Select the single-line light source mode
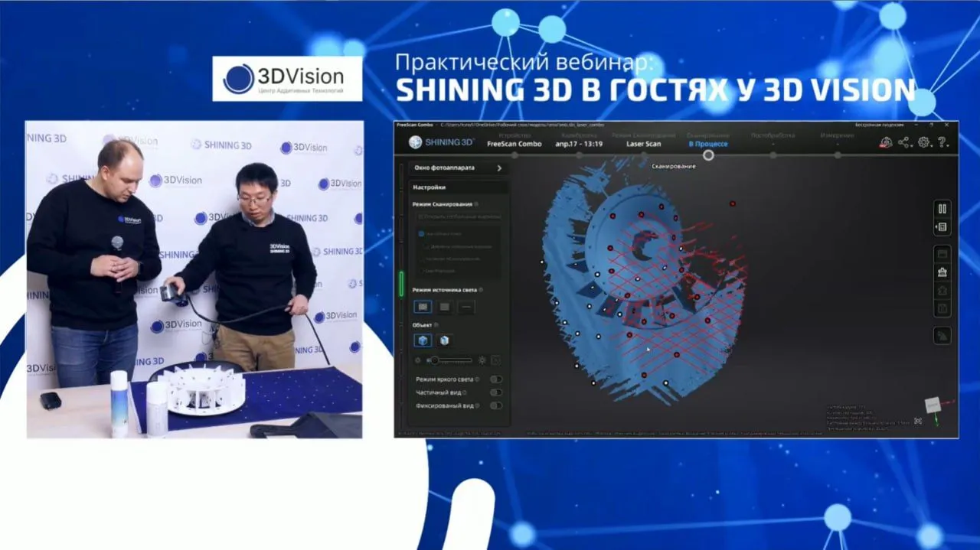Screen dimensions: 980x550 (466, 307)
